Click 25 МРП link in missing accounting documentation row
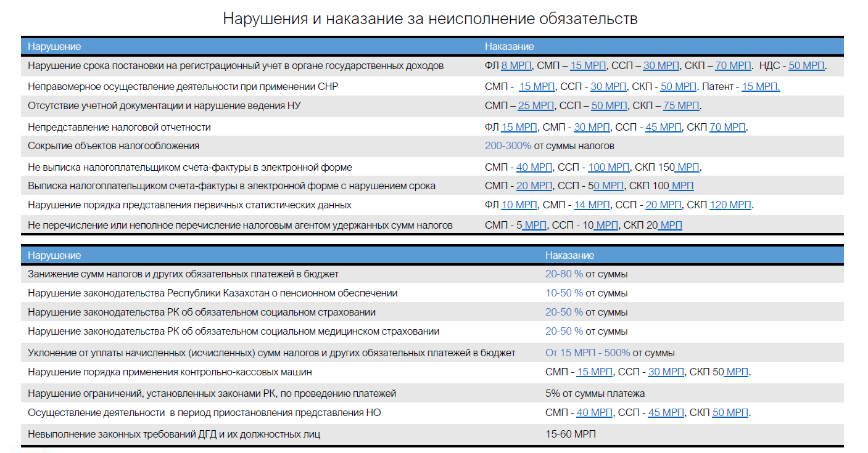Screen dimensions: 868x453 click(536, 106)
